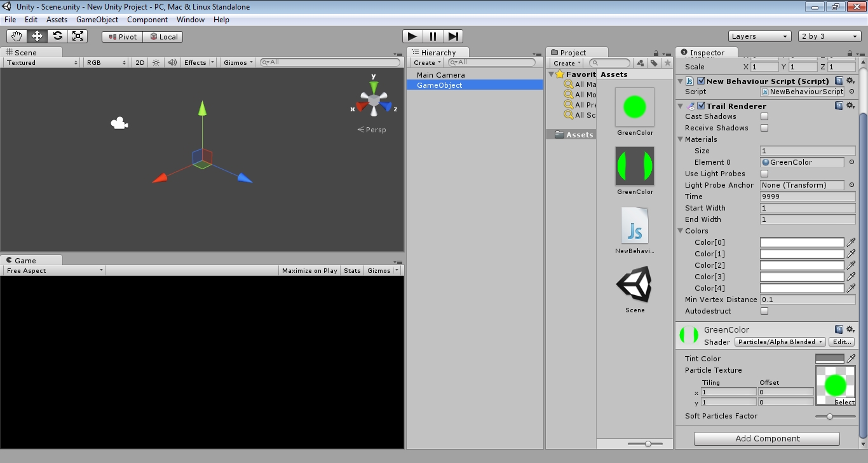Open Trail Renderer gear settings menu
The image size is (868, 463).
[x=850, y=106]
